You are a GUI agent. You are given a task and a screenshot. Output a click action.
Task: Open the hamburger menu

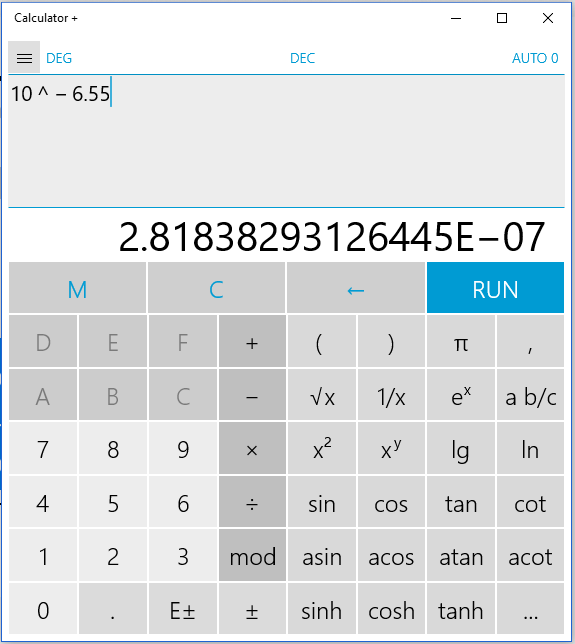(x=24, y=57)
